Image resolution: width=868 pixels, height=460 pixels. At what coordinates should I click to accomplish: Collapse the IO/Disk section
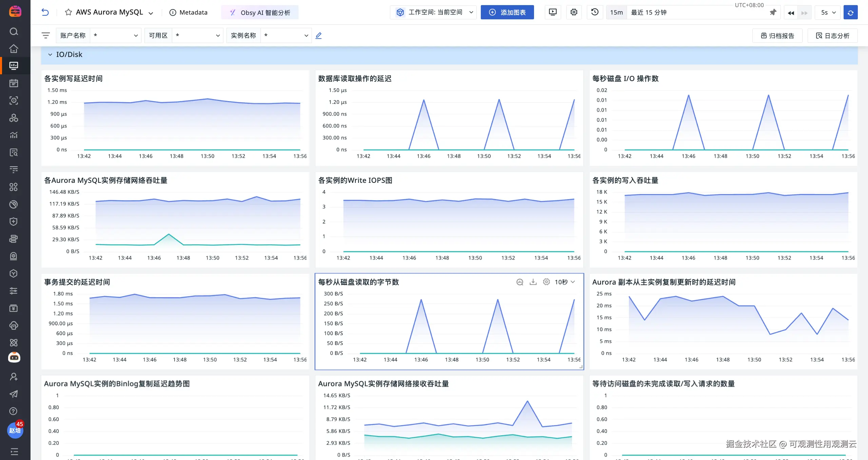point(50,55)
